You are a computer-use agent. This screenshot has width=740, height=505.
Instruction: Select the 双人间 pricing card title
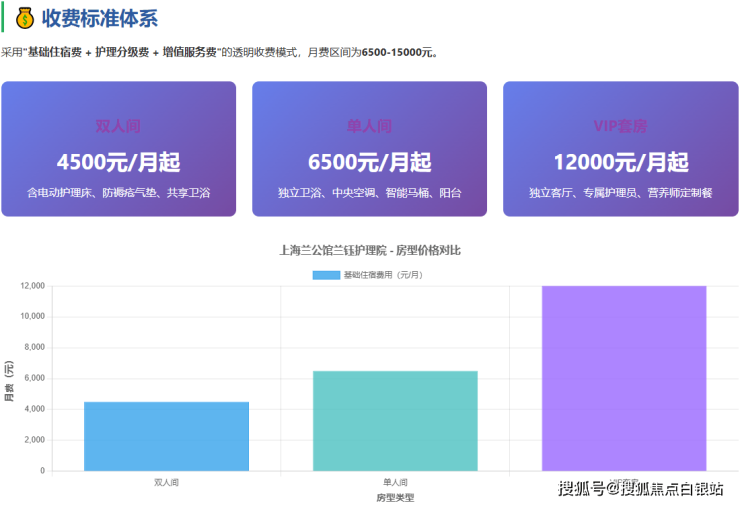pos(118,126)
